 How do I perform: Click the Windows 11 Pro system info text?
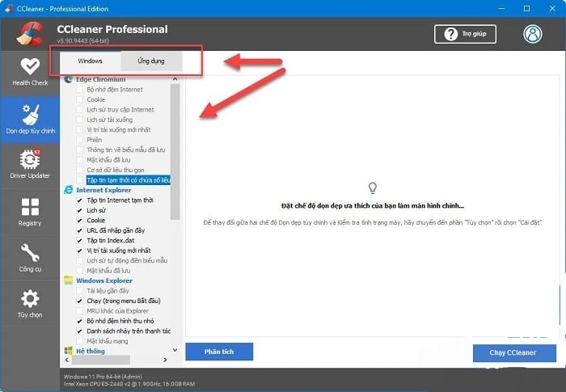click(x=103, y=377)
